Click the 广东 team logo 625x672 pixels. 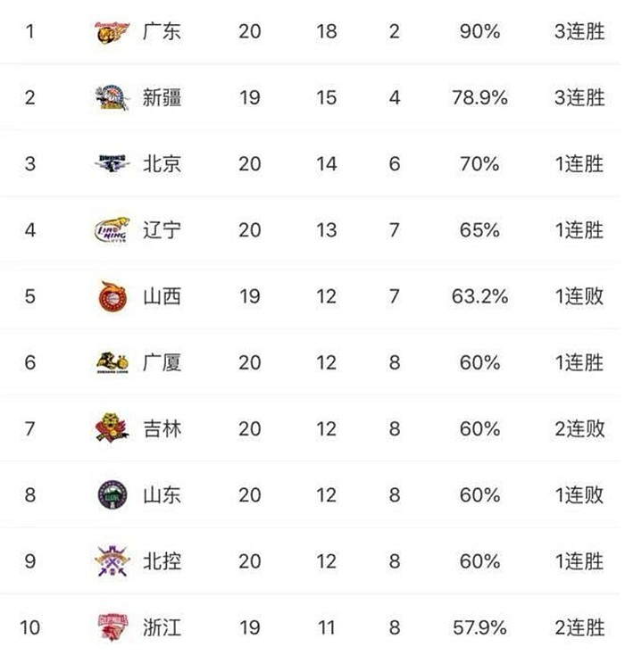point(113,31)
